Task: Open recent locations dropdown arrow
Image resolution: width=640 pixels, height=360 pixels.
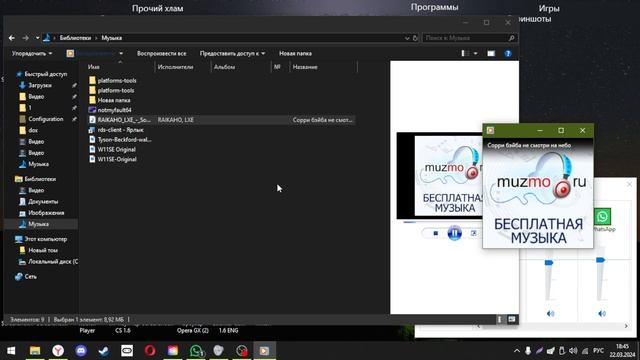Action: click(37, 38)
